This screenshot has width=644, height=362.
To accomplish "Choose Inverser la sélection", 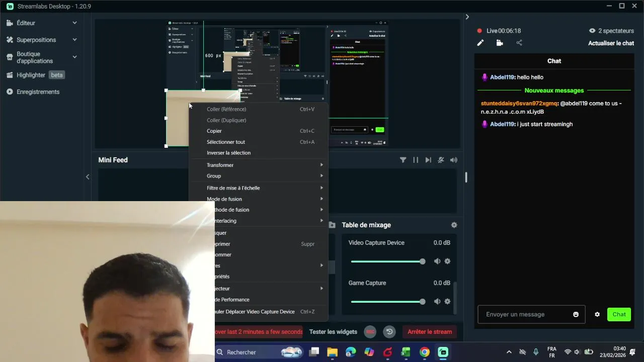I will tap(258, 153).
